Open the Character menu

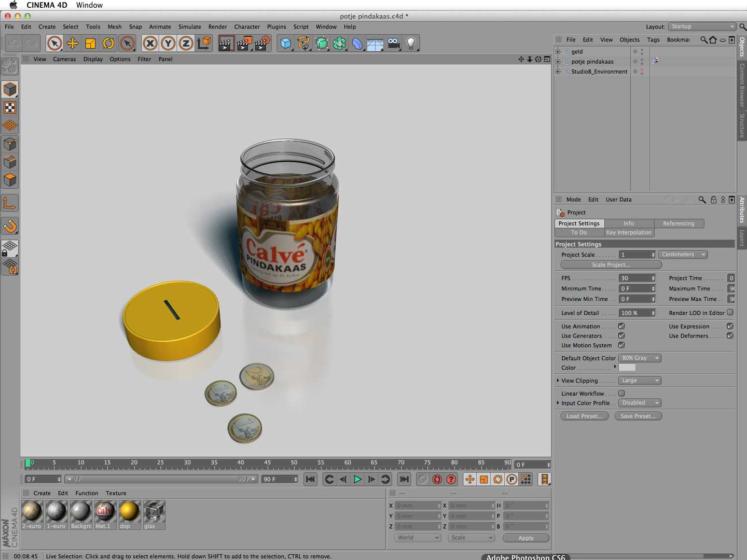(x=247, y=26)
